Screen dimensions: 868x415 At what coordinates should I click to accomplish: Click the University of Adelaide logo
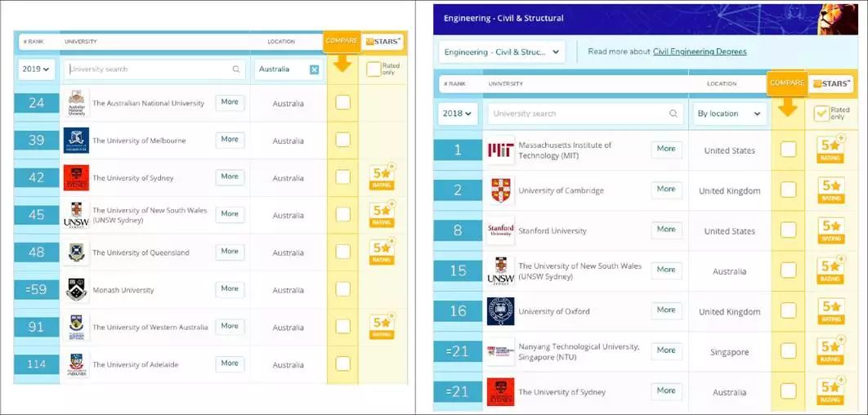[76, 364]
